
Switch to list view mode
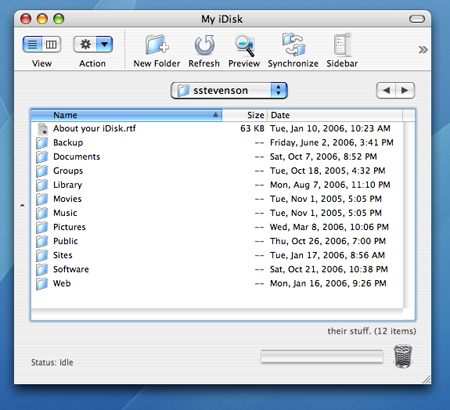(x=32, y=44)
